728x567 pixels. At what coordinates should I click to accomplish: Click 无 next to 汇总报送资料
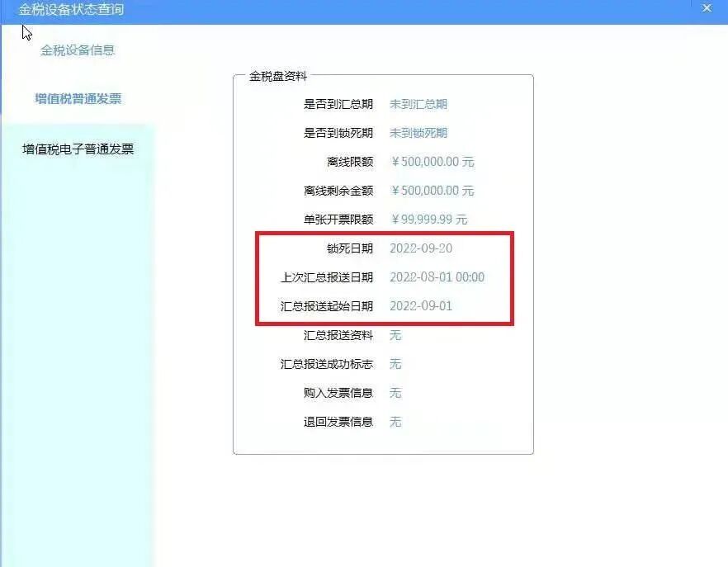click(395, 335)
